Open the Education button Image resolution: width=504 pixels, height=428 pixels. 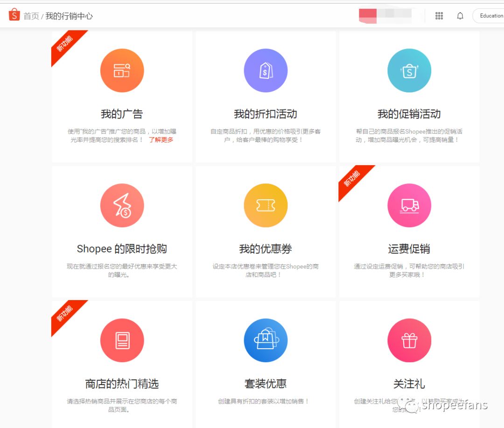pos(491,15)
